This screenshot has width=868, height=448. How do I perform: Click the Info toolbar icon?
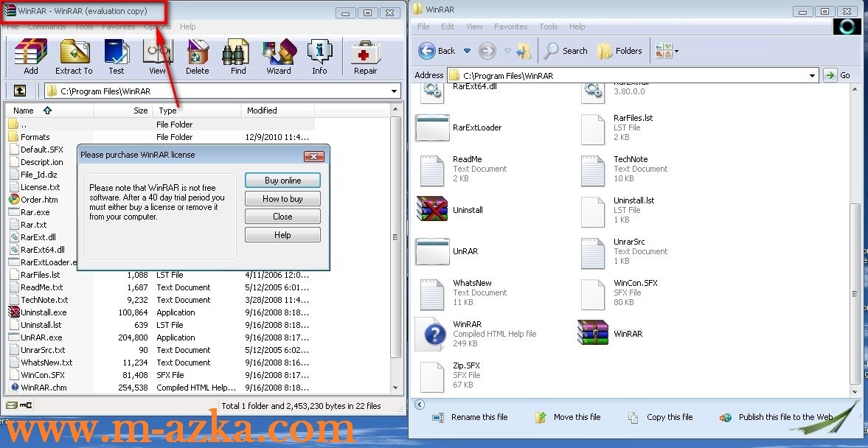[319, 57]
